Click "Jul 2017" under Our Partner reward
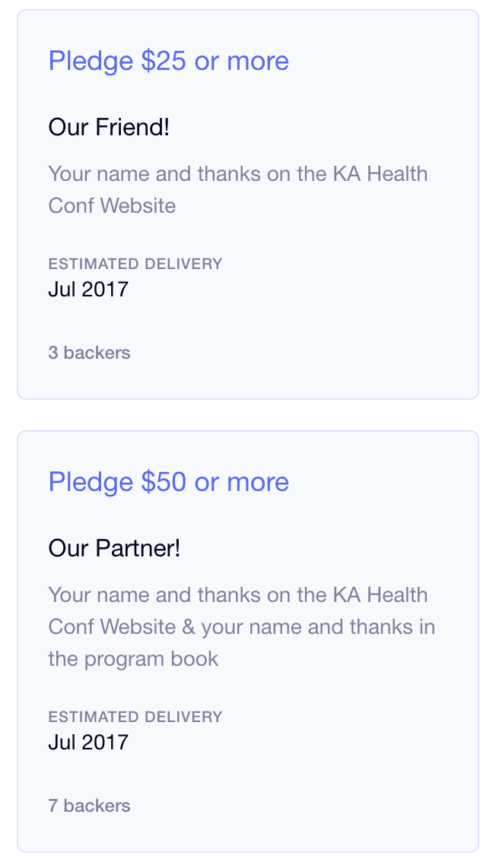This screenshot has height=868, width=493. 88,742
